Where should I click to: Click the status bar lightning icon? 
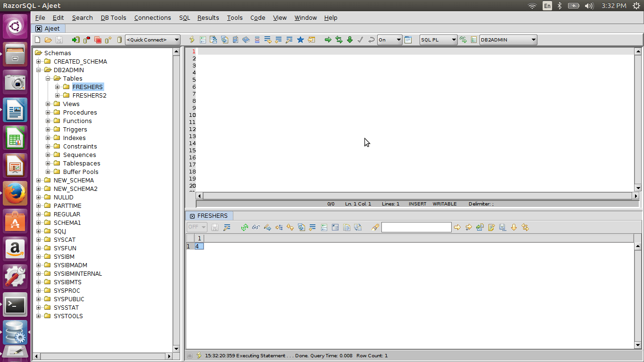coord(199,355)
